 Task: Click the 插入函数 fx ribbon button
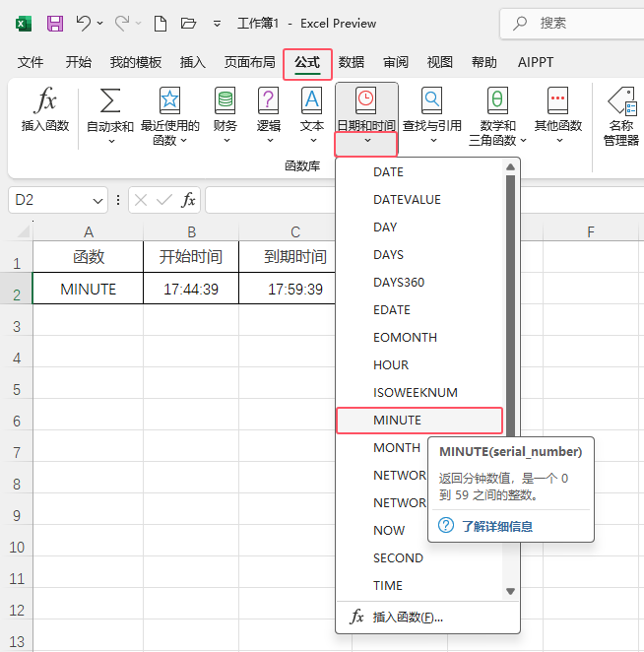pyautogui.click(x=45, y=109)
